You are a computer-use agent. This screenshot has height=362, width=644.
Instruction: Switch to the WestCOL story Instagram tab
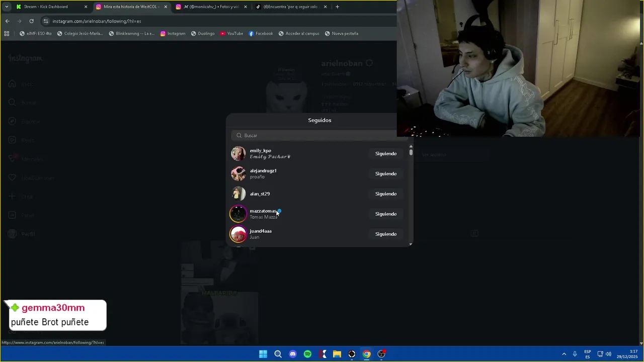click(x=131, y=7)
